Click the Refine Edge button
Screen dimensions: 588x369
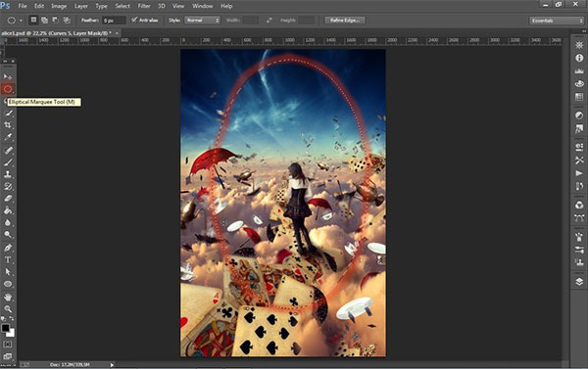tap(345, 21)
